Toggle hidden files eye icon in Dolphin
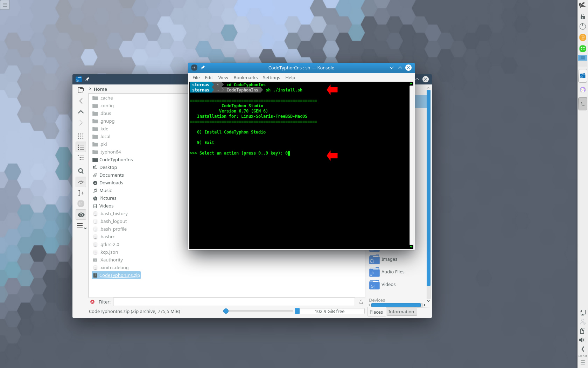 (81, 215)
